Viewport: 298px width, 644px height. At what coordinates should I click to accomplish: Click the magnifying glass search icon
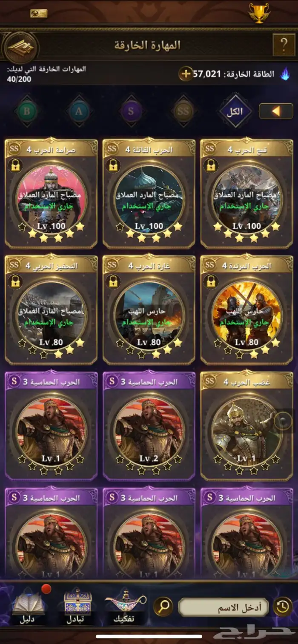coord(163,607)
